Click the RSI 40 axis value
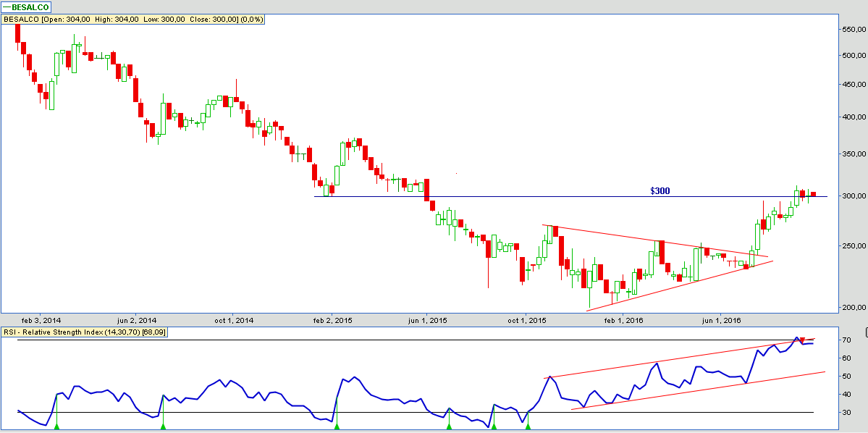Screen dimensions: 868x433 pyautogui.click(x=847, y=394)
